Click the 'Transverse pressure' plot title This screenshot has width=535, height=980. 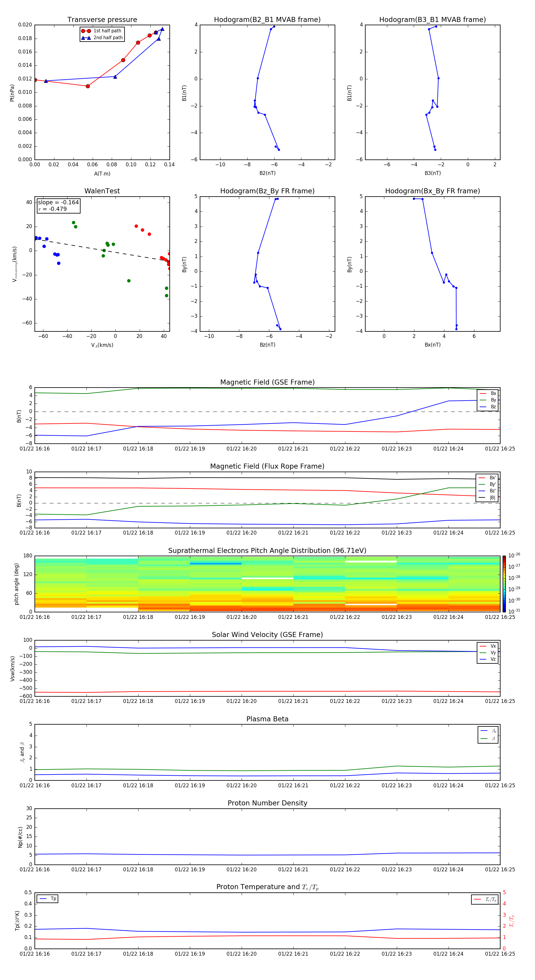tap(102, 19)
